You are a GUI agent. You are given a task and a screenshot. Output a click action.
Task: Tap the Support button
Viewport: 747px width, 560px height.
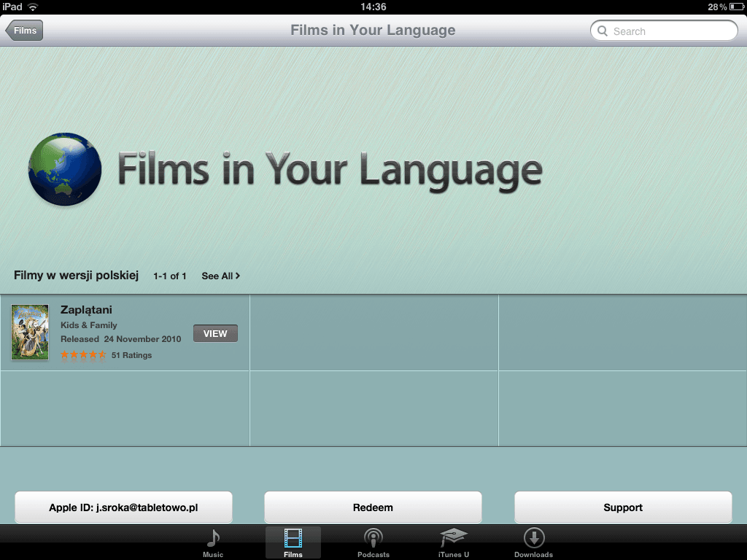click(x=623, y=507)
